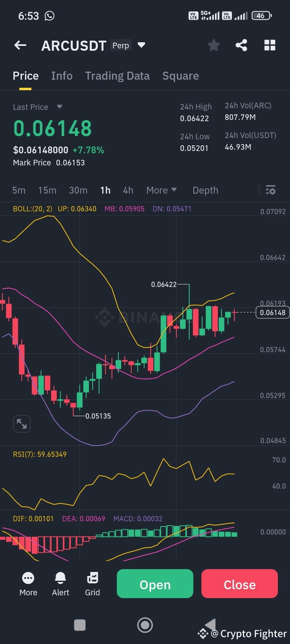The width and height of the screenshot is (290, 644).
Task: Open Grid trading via the Grid icon
Action: click(92, 584)
